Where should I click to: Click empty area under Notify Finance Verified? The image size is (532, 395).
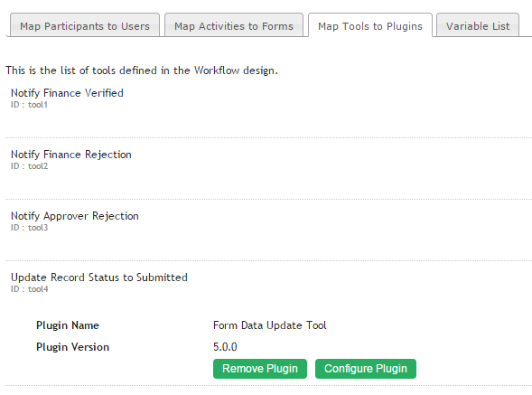click(x=268, y=123)
